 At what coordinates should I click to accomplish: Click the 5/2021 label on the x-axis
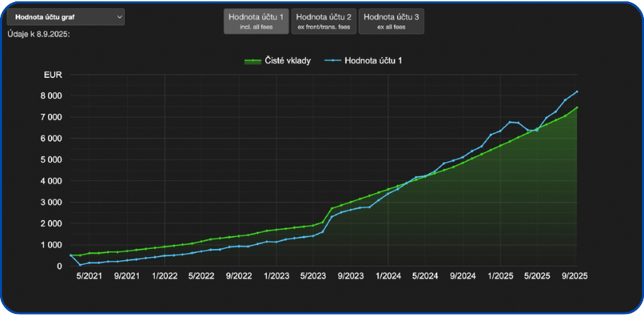tap(89, 277)
